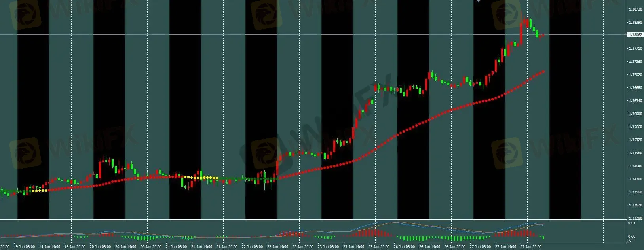The width and height of the screenshot is (644, 250).
Task: Select the 1.36000 price axis label
Action: coord(635,114)
